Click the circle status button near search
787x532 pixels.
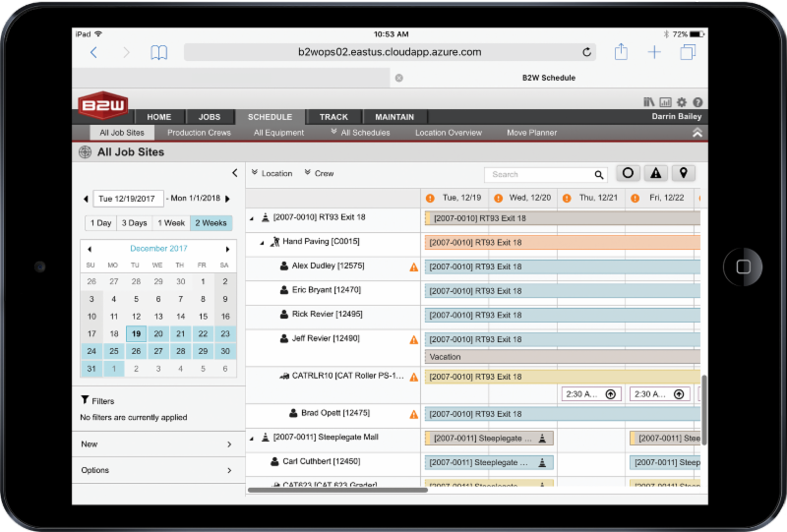click(x=628, y=173)
